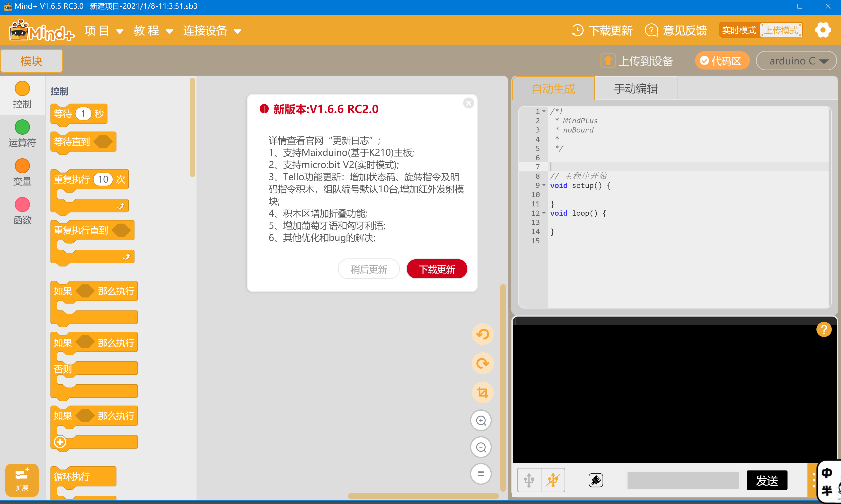Open the 项目 menu
This screenshot has width=841, height=504.
[x=104, y=31]
